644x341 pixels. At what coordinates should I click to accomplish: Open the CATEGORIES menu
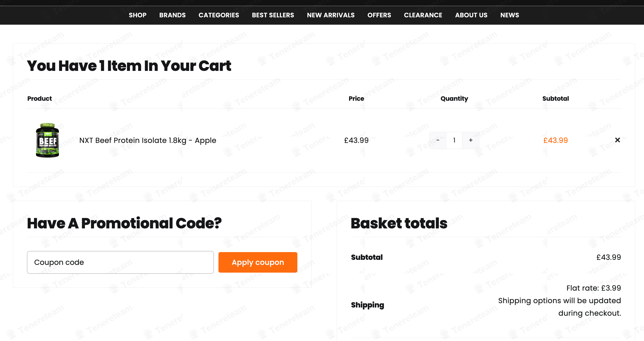(219, 15)
